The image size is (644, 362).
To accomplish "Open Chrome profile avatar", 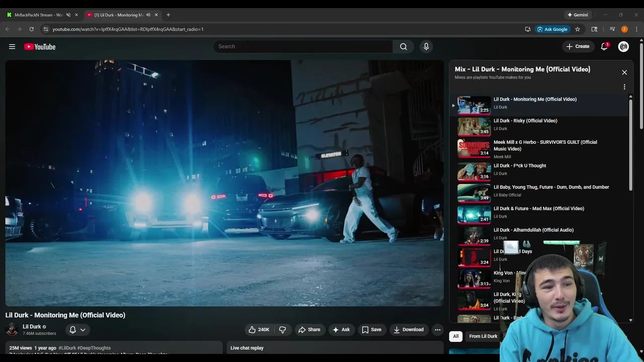I will 624,29.
